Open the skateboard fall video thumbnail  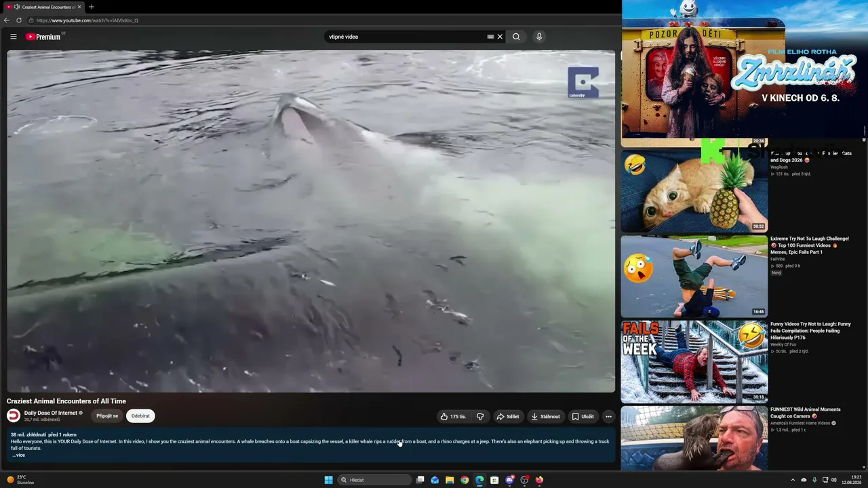694,277
